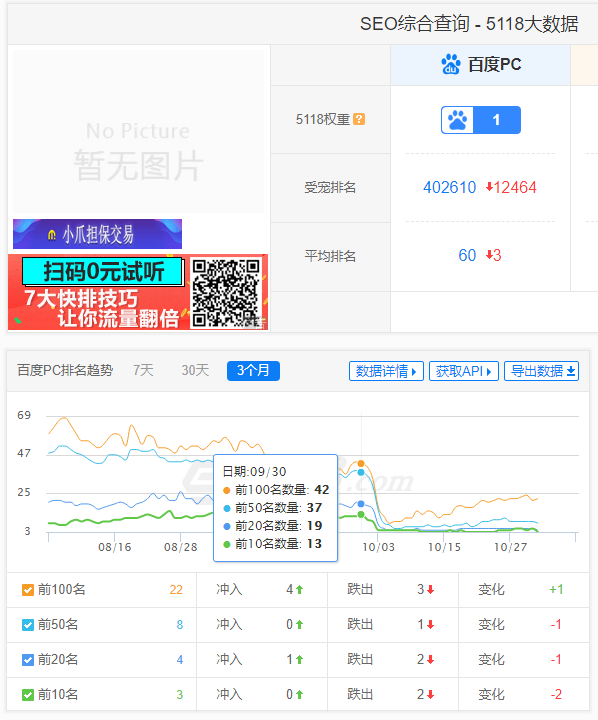This screenshot has width=598, height=720.
Task: Click green up arrow in 前10名 冲入 cell
Action: coord(299,695)
